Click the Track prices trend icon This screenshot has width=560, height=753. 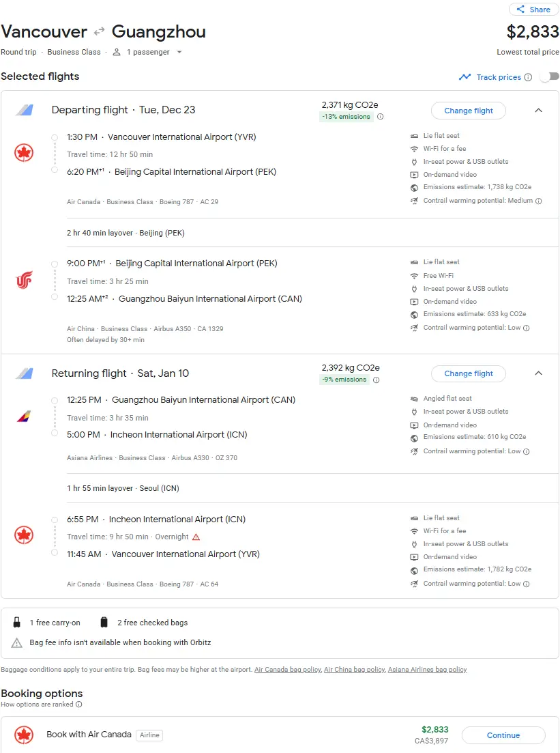coord(465,77)
